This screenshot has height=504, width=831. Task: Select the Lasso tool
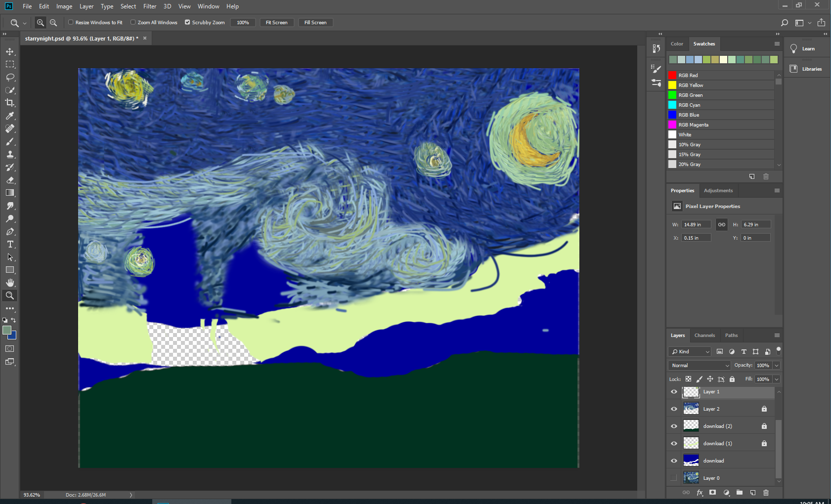tap(10, 77)
